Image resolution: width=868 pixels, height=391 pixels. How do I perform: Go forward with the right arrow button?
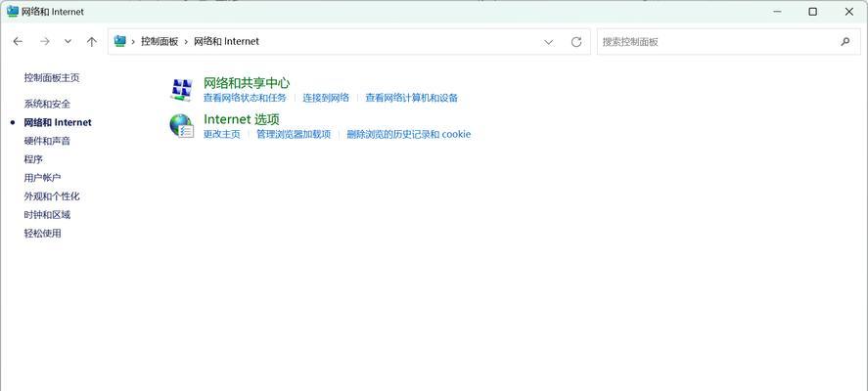[x=45, y=41]
